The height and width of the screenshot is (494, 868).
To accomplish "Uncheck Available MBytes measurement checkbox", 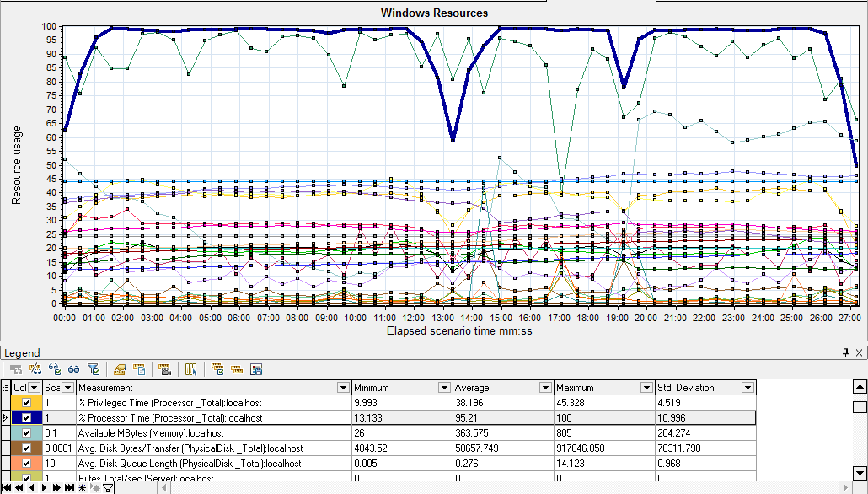I will [26, 433].
